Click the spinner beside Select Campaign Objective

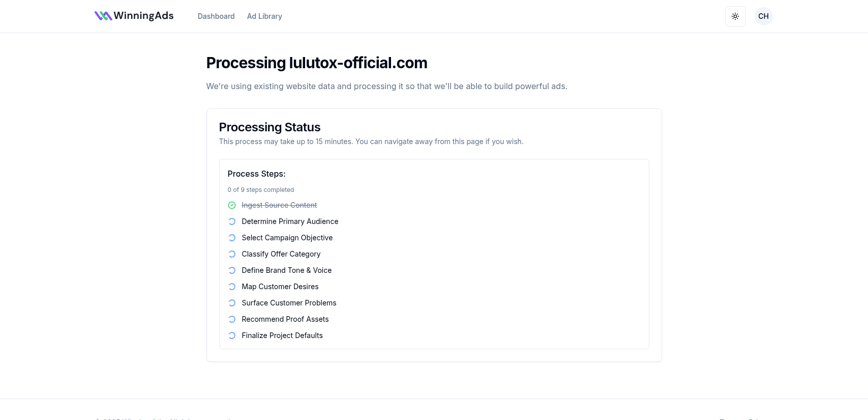pyautogui.click(x=232, y=238)
